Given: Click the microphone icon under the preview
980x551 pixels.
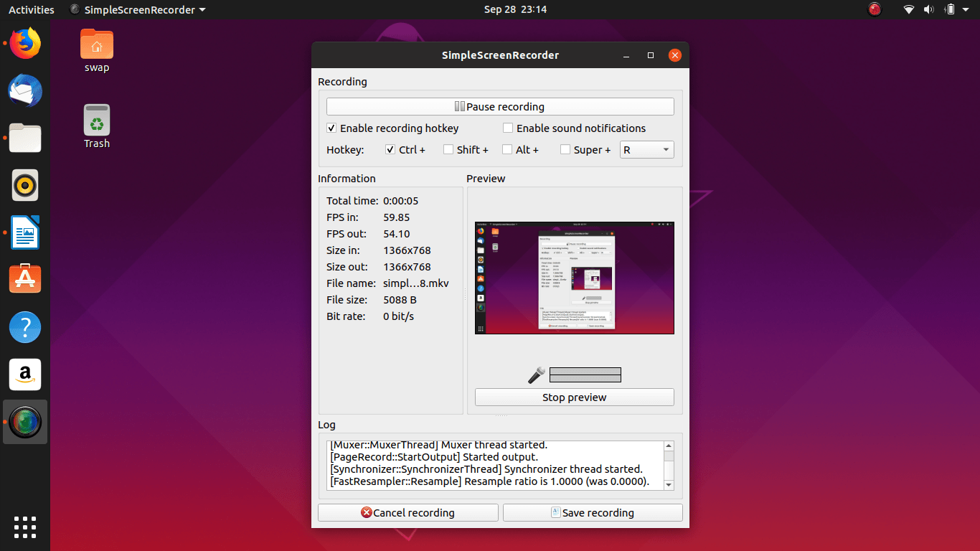Looking at the screenshot, I should tap(537, 375).
